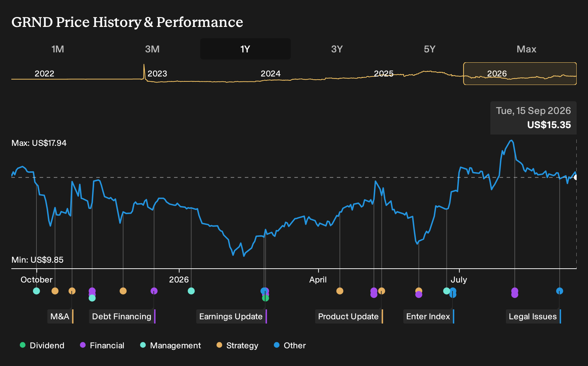Show the Max time range
Screen dimensions: 588x366
(x=526, y=49)
